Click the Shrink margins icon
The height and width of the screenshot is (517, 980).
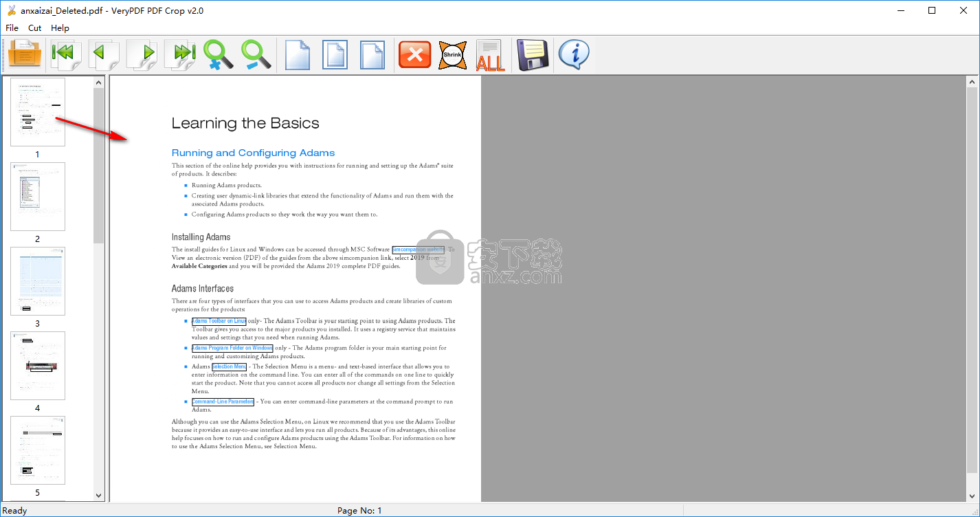tap(452, 54)
